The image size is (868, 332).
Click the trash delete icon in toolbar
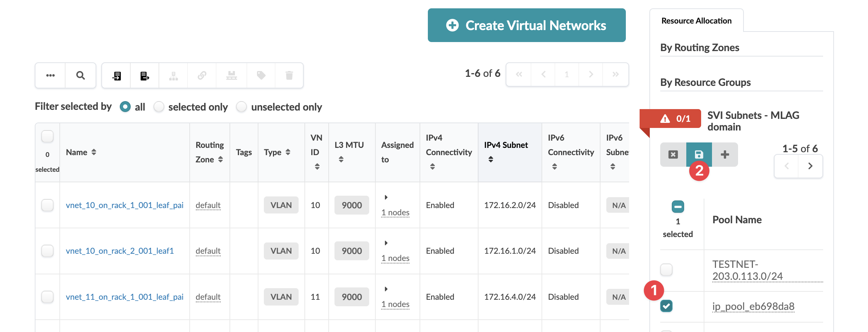click(x=289, y=75)
